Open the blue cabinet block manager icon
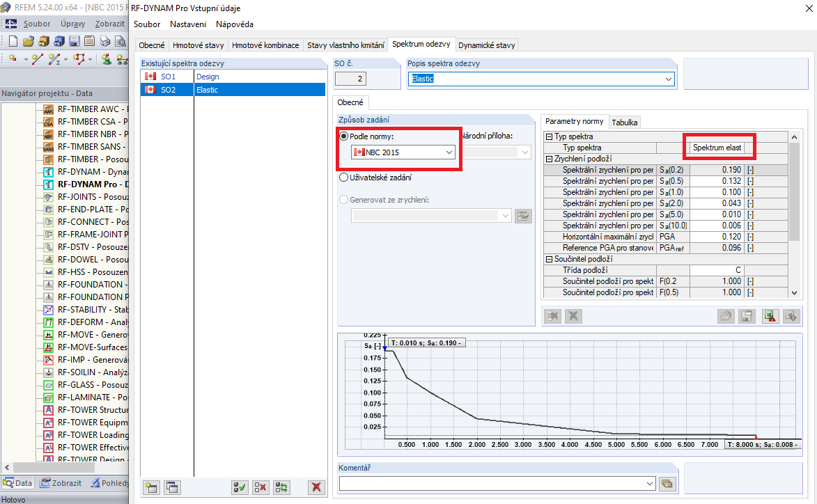The width and height of the screenshot is (817, 504). pyautogui.click(x=59, y=41)
